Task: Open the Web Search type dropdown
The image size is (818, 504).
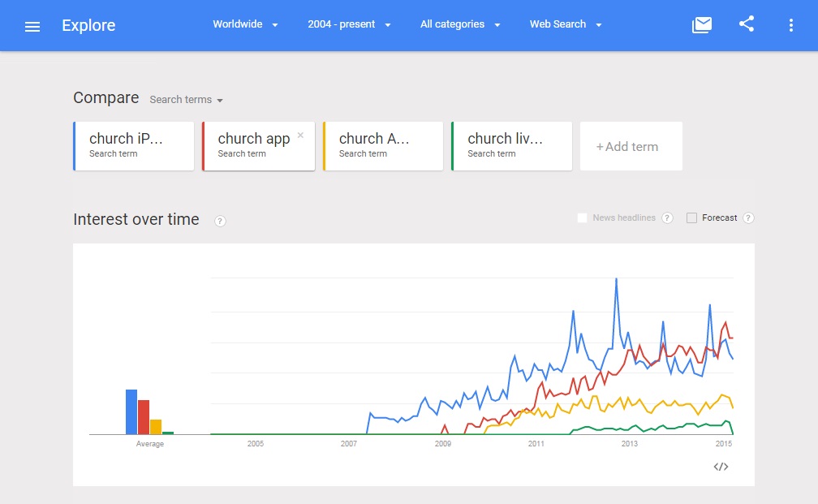Action: click(566, 24)
